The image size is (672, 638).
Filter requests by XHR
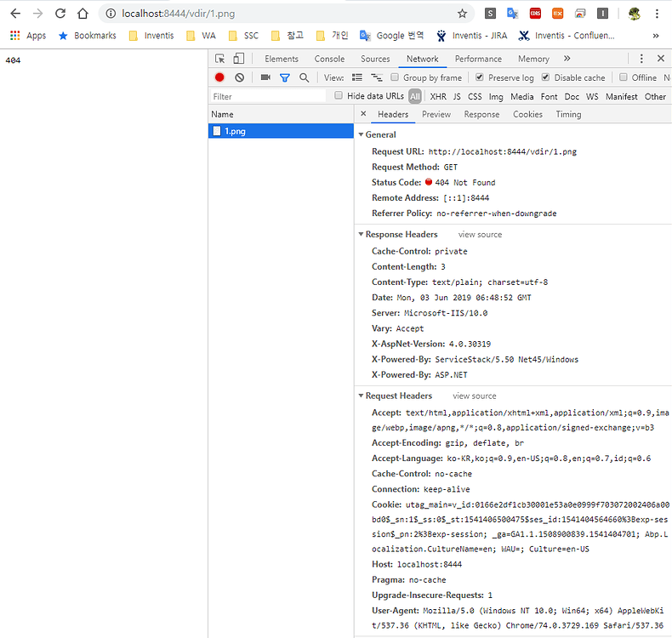point(438,96)
